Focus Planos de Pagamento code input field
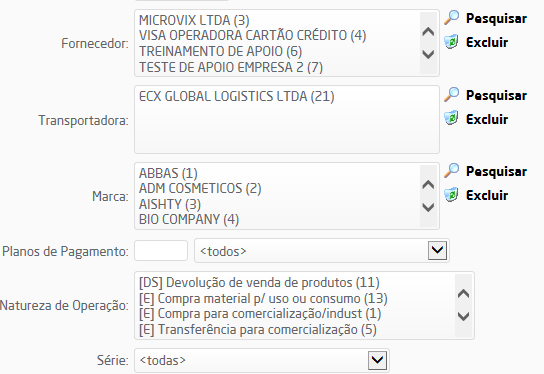 (161, 250)
